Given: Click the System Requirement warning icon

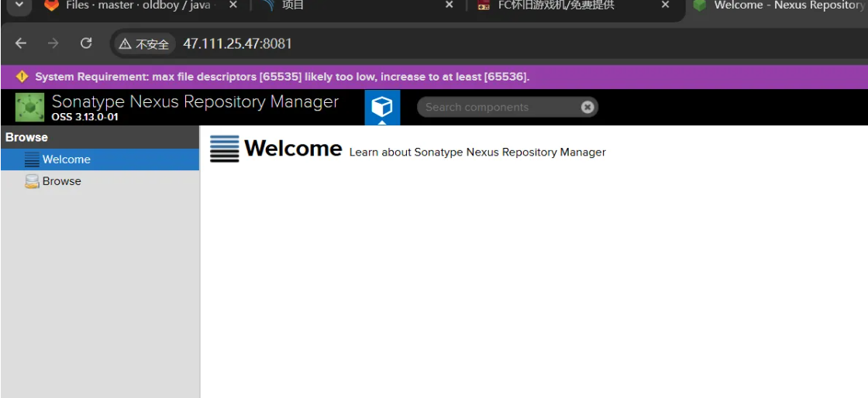Looking at the screenshot, I should point(22,77).
